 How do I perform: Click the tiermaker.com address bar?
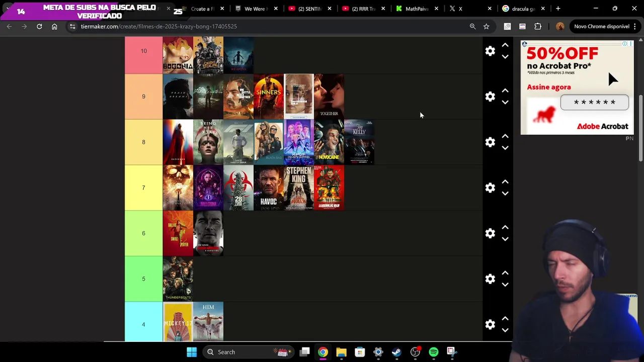272,26
